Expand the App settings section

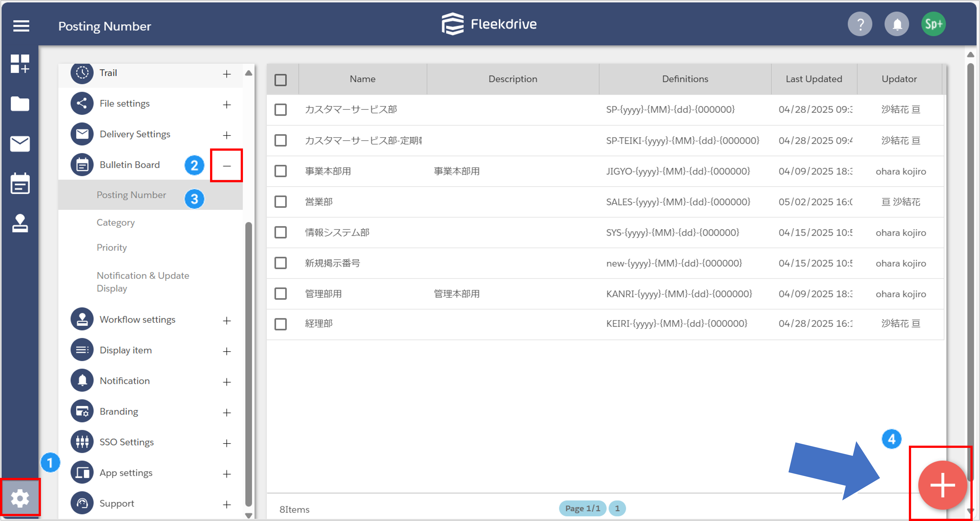pyautogui.click(x=227, y=474)
